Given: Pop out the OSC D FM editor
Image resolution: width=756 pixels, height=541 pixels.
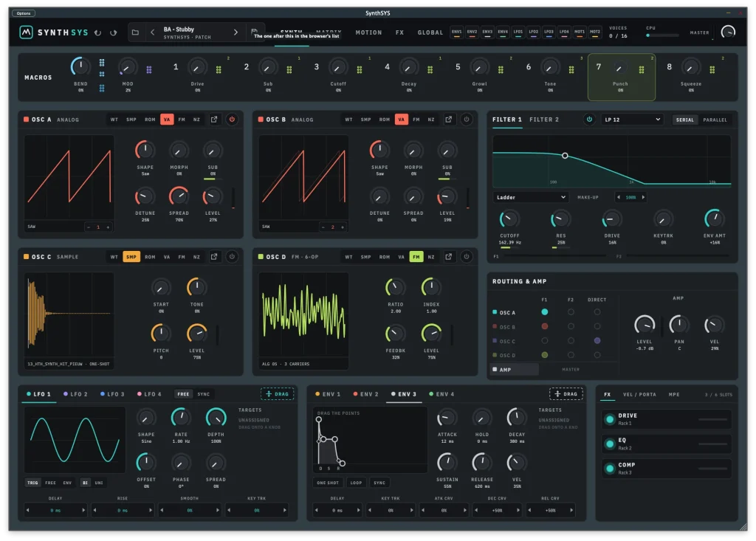Looking at the screenshot, I should click(448, 257).
